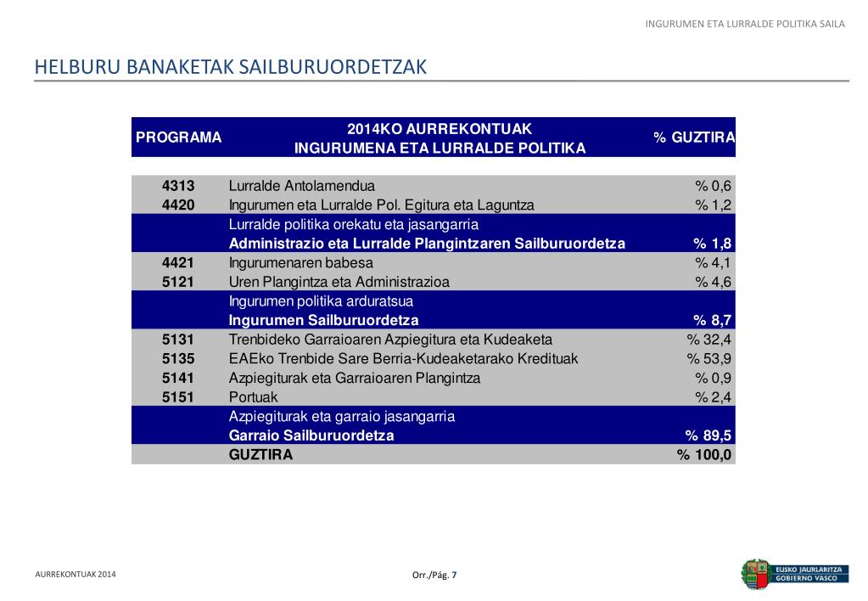Click the '% 4,1' value
This screenshot has height=601, width=868.
click(x=713, y=262)
